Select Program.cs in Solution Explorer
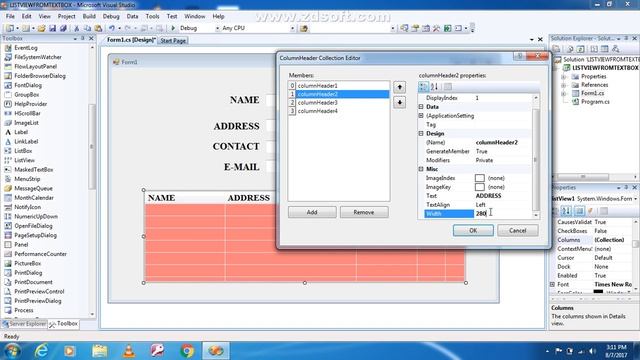Image resolution: width=640 pixels, height=360 pixels. (595, 102)
